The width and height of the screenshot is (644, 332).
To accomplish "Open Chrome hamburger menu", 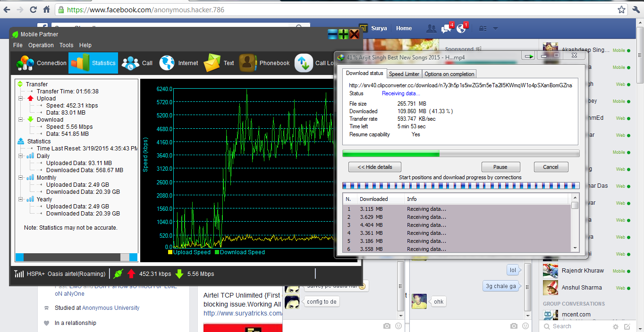I will [635, 9].
